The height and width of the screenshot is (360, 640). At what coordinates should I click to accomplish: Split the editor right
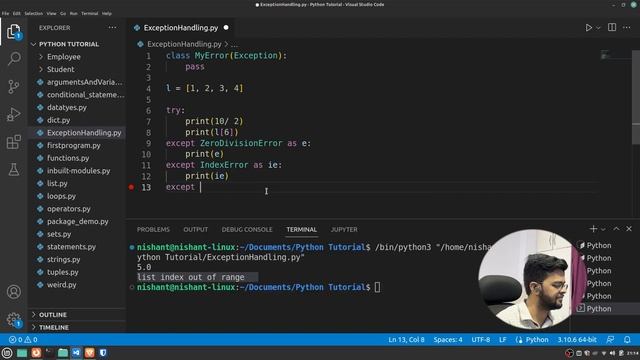click(612, 27)
